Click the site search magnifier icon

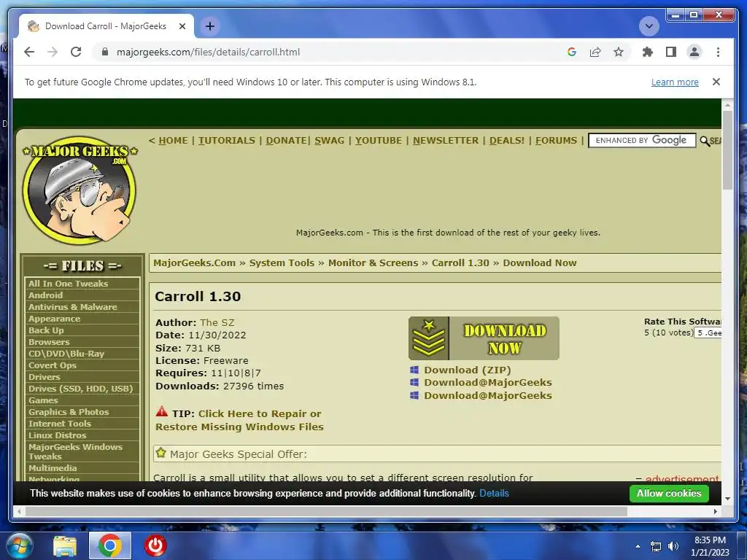coord(705,141)
